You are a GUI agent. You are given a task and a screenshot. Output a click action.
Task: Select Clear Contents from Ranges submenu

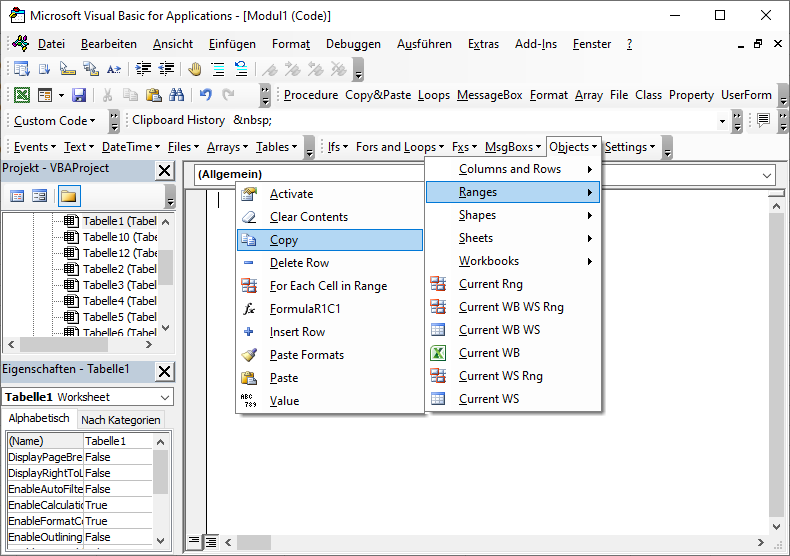point(330,217)
